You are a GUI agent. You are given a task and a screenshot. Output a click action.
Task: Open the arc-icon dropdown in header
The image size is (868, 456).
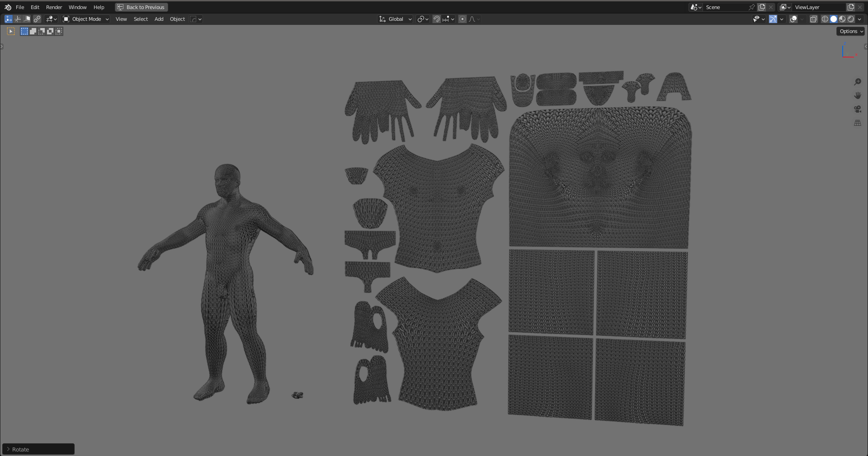[x=196, y=19]
